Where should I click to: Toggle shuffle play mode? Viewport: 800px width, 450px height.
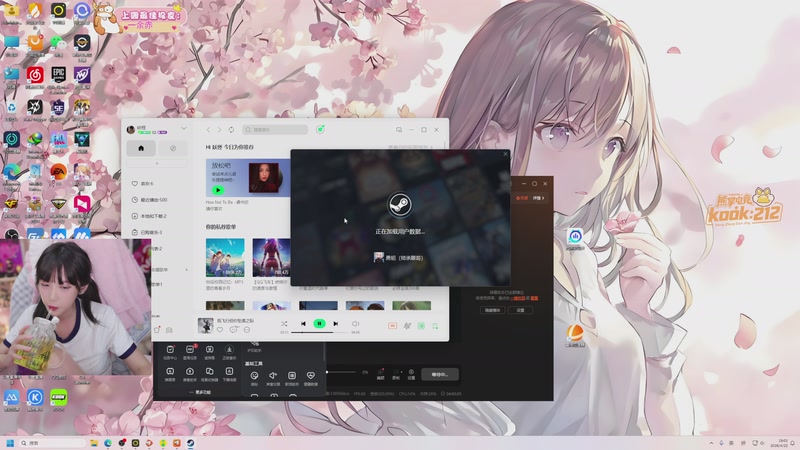[x=284, y=323]
